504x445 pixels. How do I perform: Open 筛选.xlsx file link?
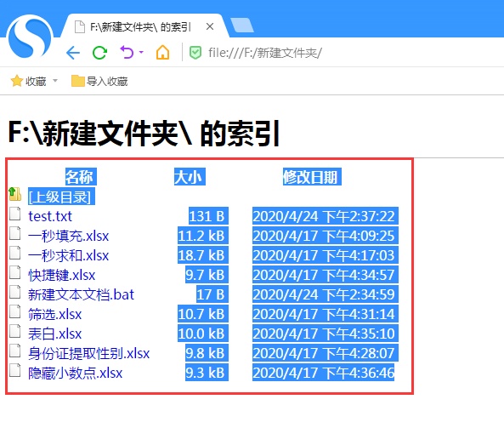55,314
